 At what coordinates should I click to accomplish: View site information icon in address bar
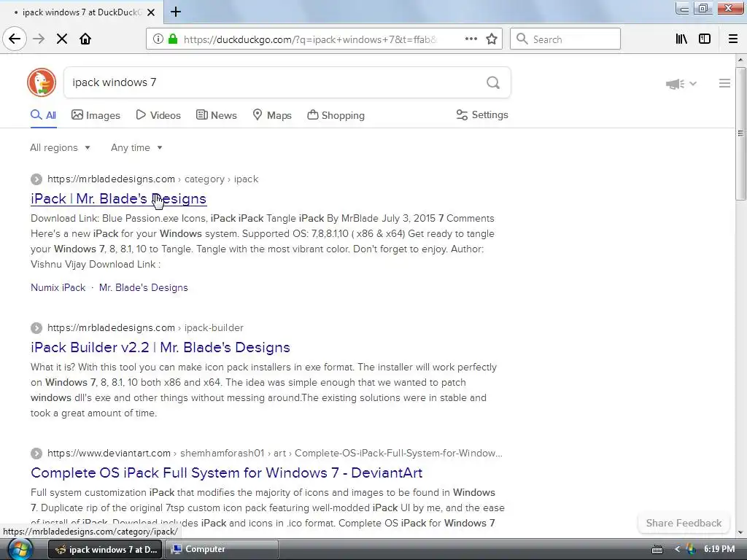tap(158, 39)
